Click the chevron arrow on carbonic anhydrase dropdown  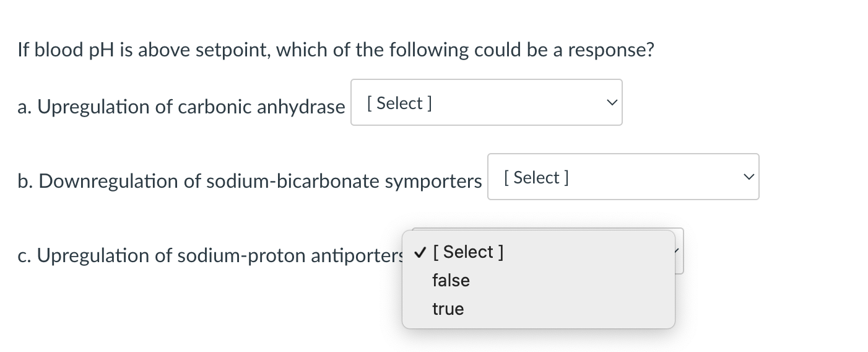pos(611,102)
